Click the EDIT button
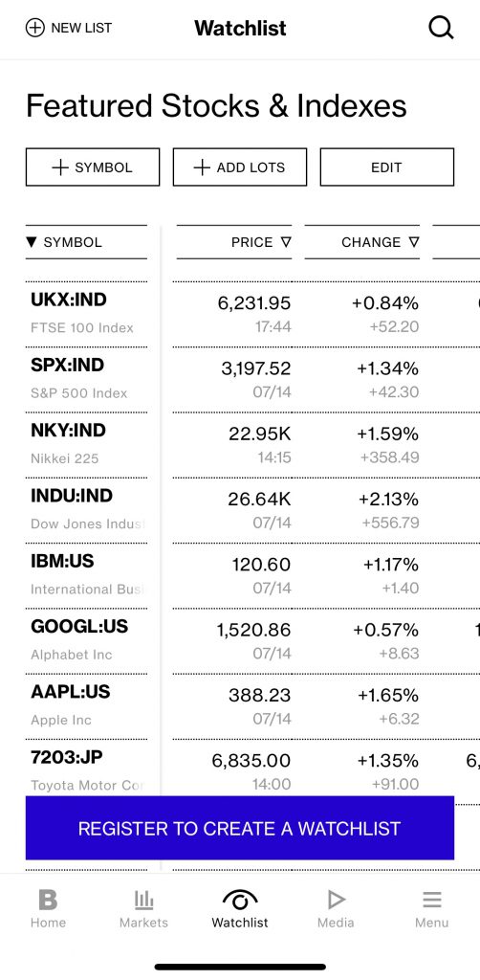The height and width of the screenshot is (980, 480). pyautogui.click(x=387, y=167)
